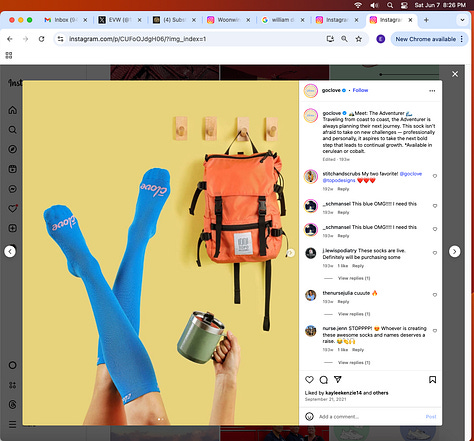
Task: Open Messenger messages icon in sidebar
Action: tap(13, 189)
